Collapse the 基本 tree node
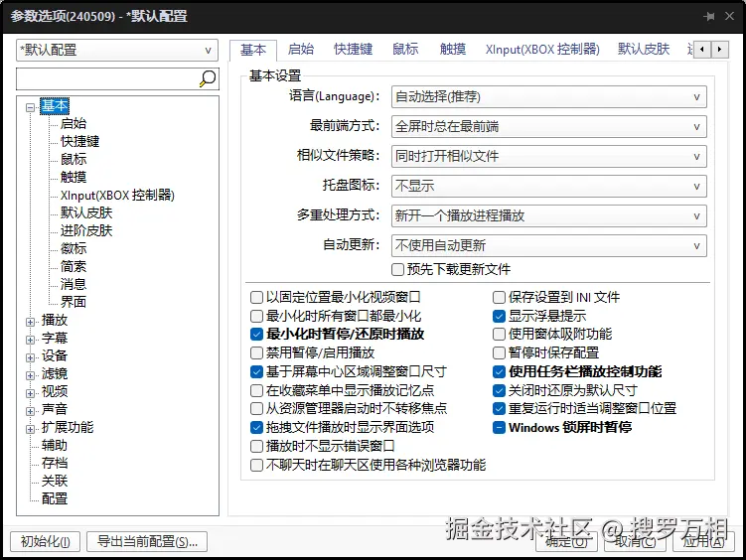This screenshot has height=560, width=746. 31,108
